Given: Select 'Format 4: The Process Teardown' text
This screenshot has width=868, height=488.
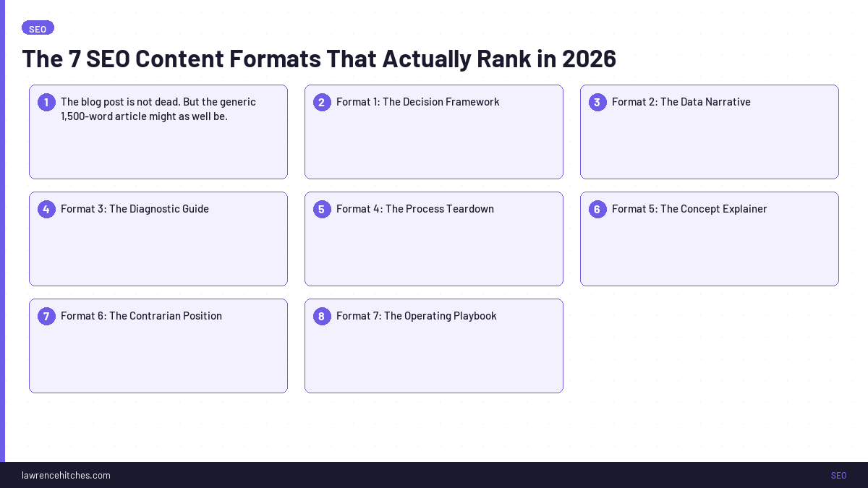Looking at the screenshot, I should pyautogui.click(x=415, y=209).
